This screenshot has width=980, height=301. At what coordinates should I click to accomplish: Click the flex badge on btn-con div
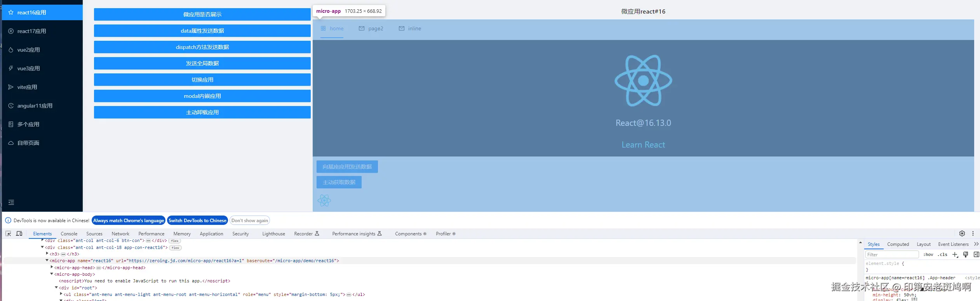tap(175, 241)
